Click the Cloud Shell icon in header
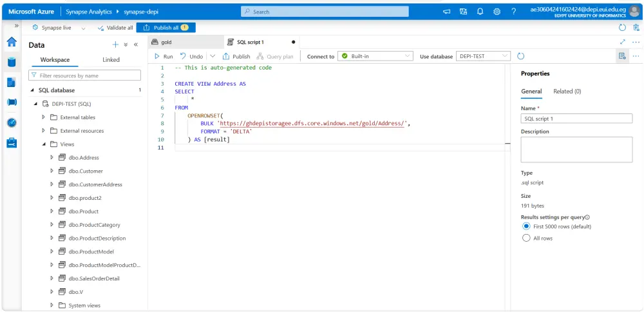 [447, 12]
